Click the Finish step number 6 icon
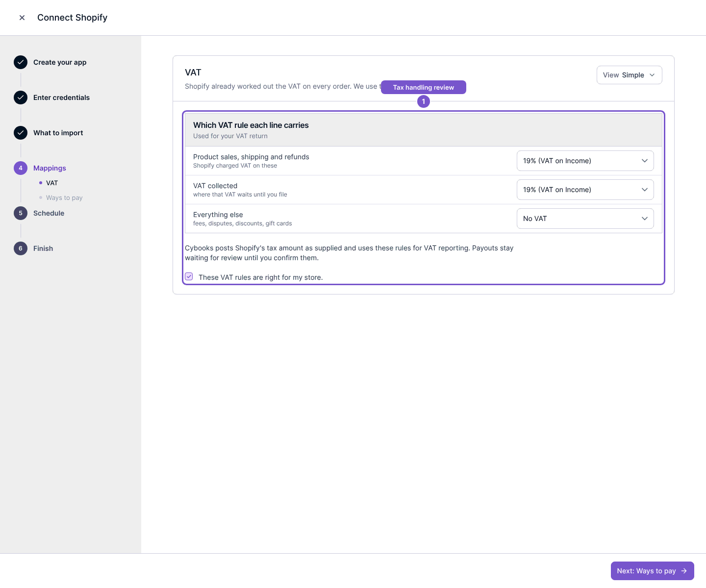This screenshot has width=706, height=588. tap(21, 248)
